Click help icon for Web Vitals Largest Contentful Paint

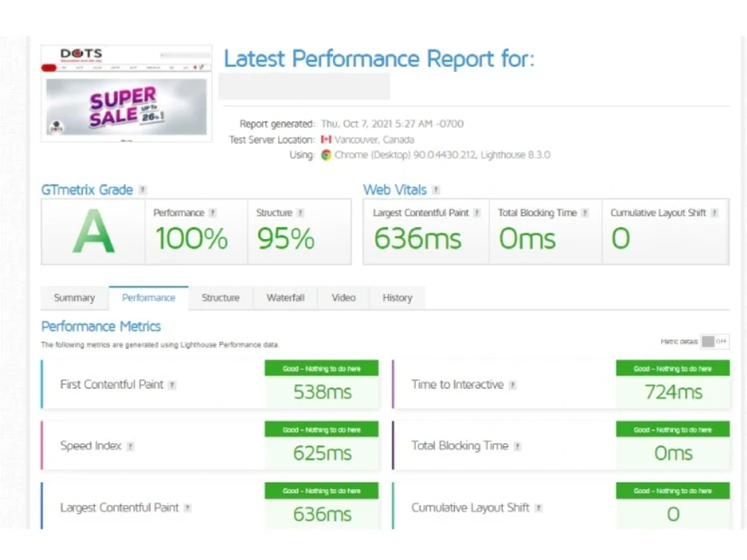point(477,213)
